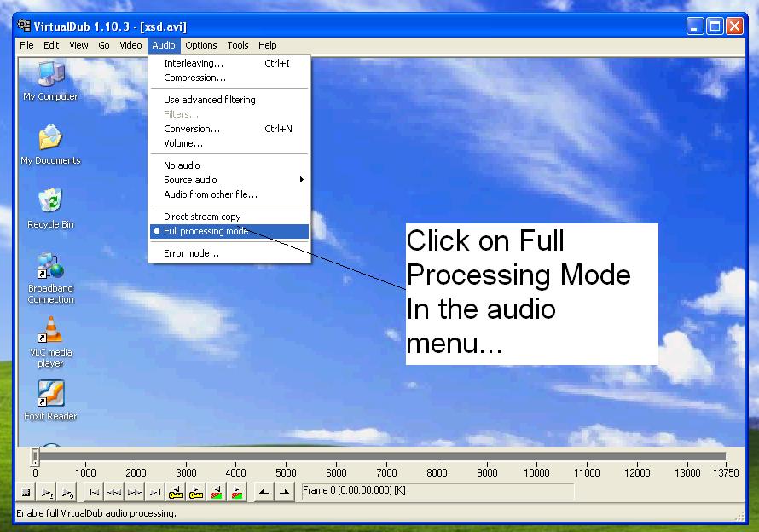Jump to start of video button
The image size is (759, 532).
94,492
